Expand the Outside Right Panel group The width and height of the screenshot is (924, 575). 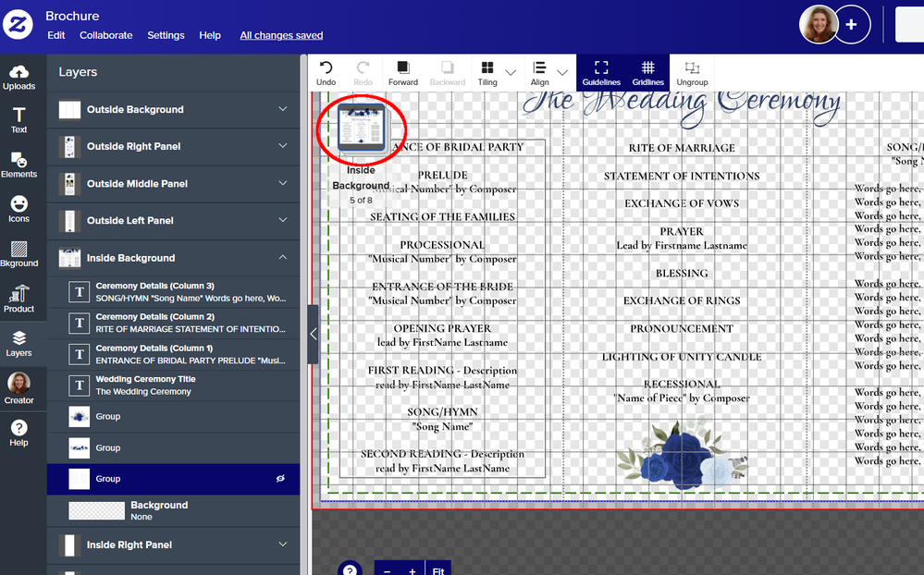[x=283, y=145]
